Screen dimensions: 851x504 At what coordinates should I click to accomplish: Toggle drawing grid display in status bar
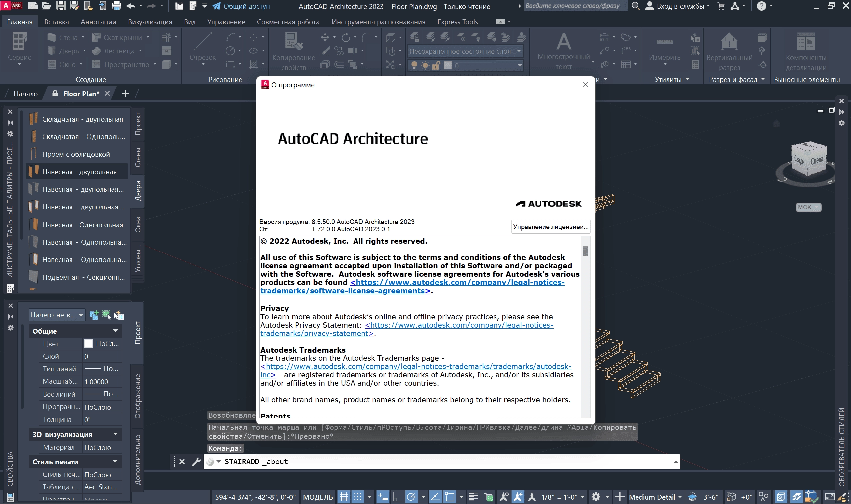click(344, 497)
